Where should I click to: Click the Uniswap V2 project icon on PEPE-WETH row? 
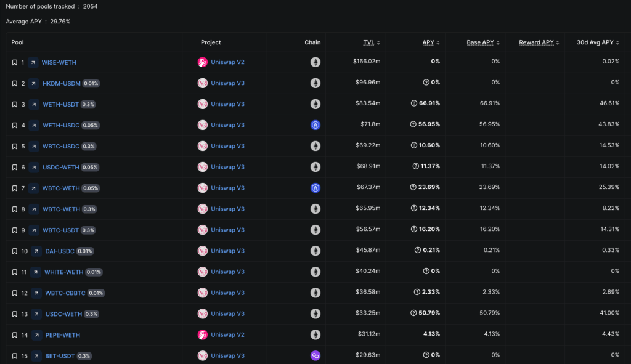[202, 334]
